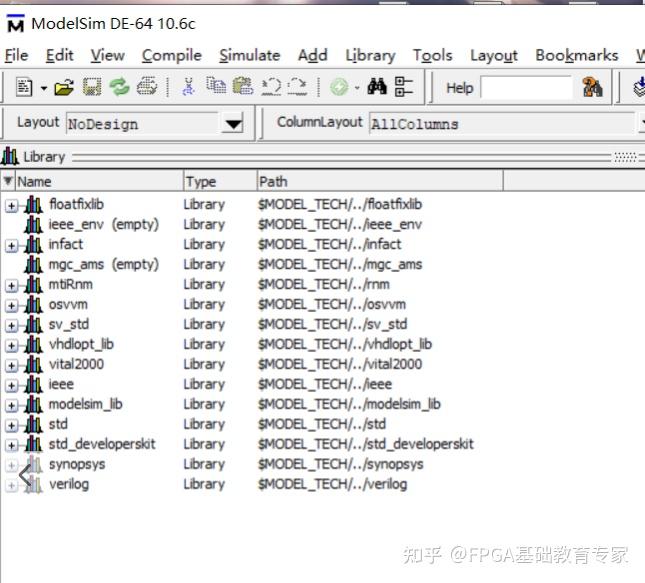Click the Print toolbar icon
The height and width of the screenshot is (583, 645).
pos(147,87)
